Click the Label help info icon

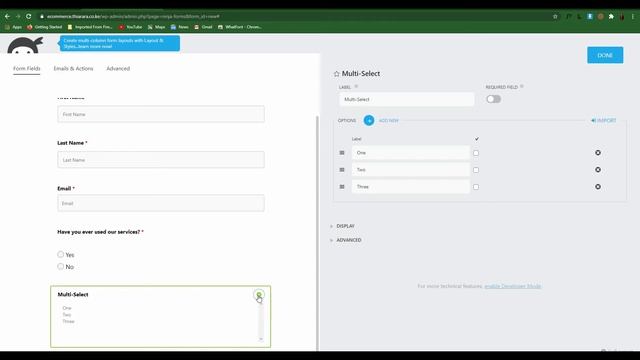356,87
